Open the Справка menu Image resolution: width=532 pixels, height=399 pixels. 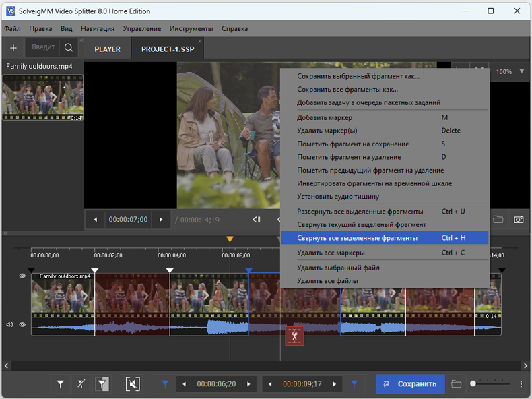coord(235,28)
